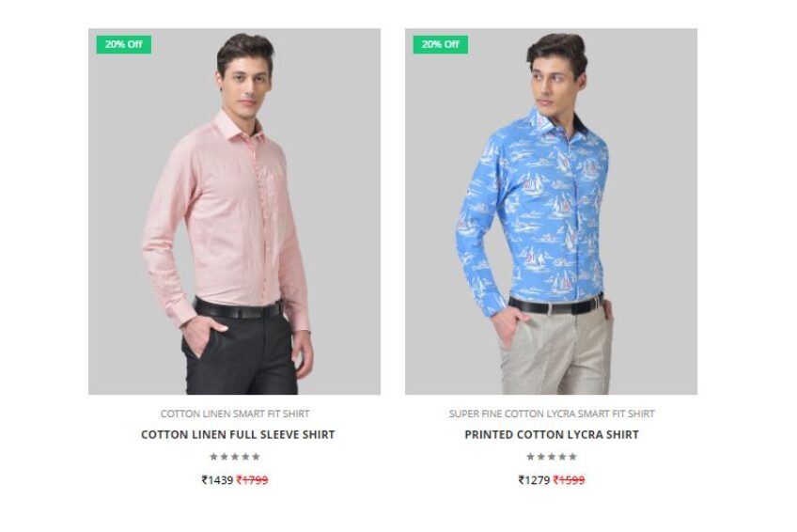
Task: Click third star under Printed Cotton Lycra shirt
Action: pos(552,456)
